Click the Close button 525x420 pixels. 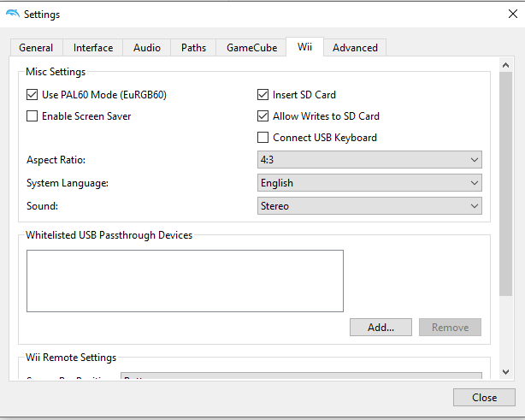click(x=484, y=398)
